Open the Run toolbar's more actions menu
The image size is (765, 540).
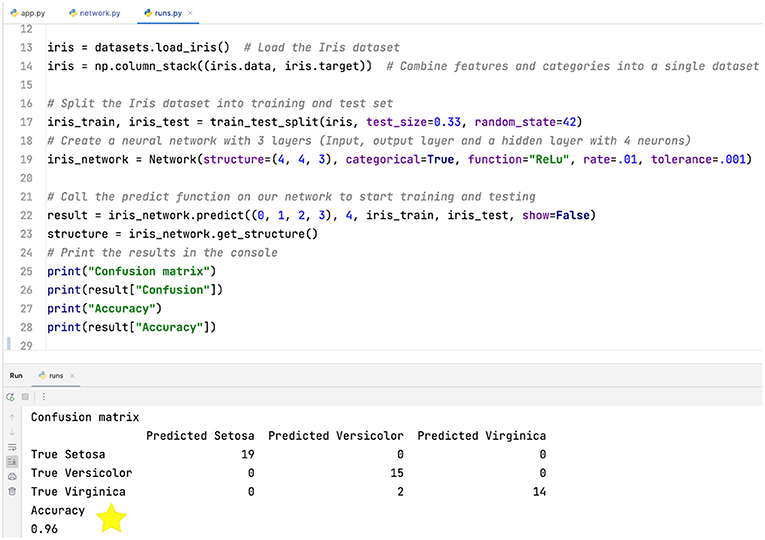(x=43, y=397)
